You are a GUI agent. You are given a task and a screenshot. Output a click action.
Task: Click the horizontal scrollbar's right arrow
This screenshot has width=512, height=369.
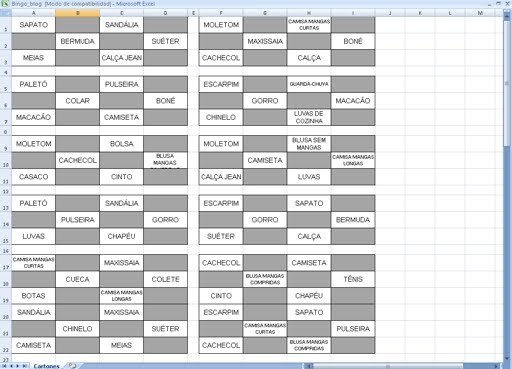click(x=497, y=366)
